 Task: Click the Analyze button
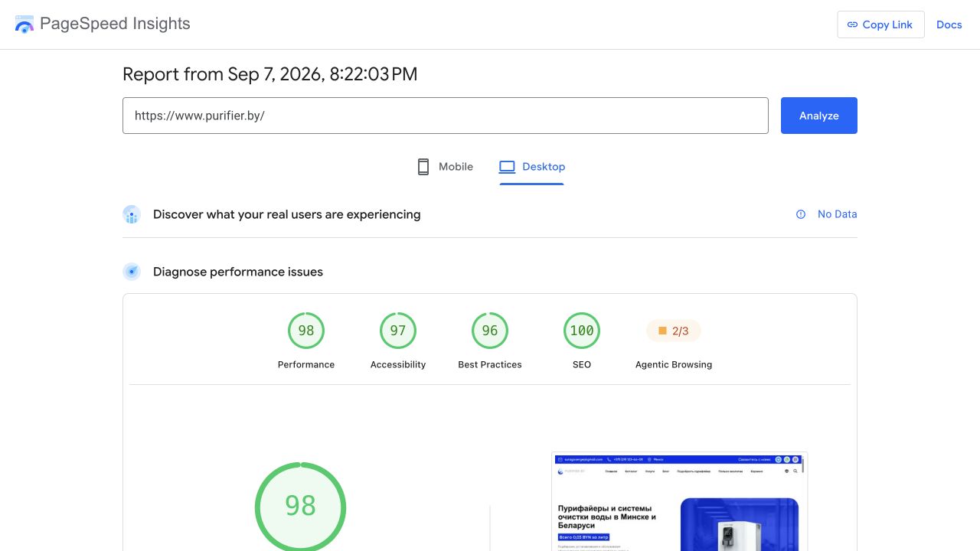click(x=819, y=116)
